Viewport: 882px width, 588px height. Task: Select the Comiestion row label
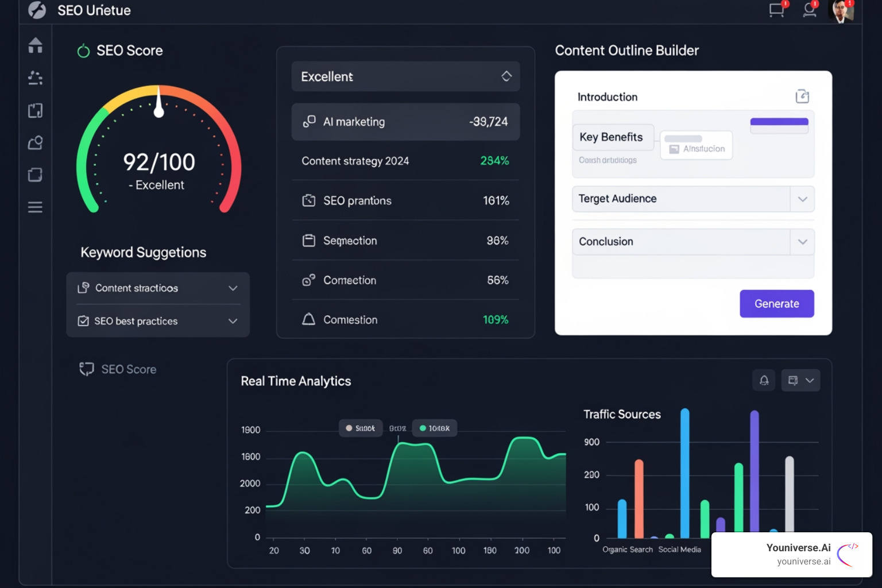350,320
